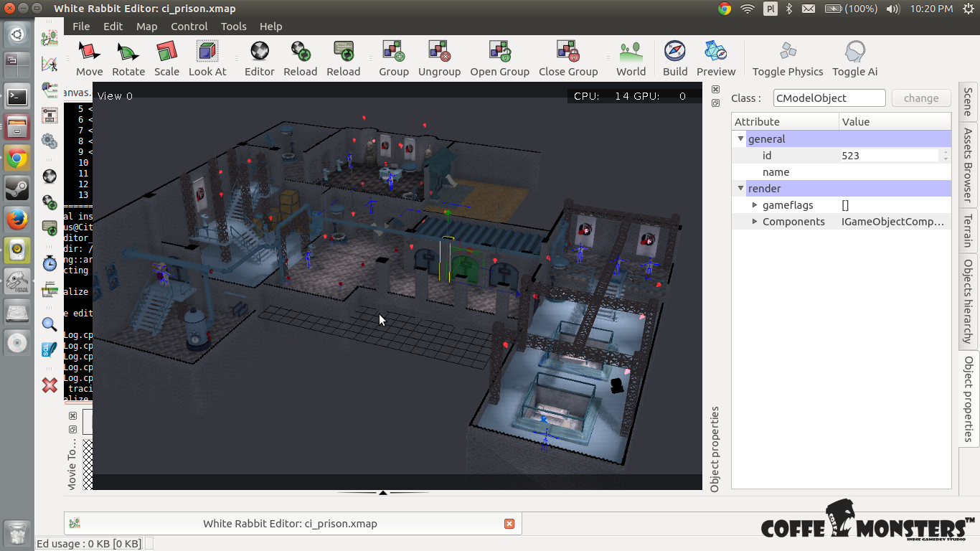
Task: Expand the gameflags attribute
Action: [x=755, y=205]
